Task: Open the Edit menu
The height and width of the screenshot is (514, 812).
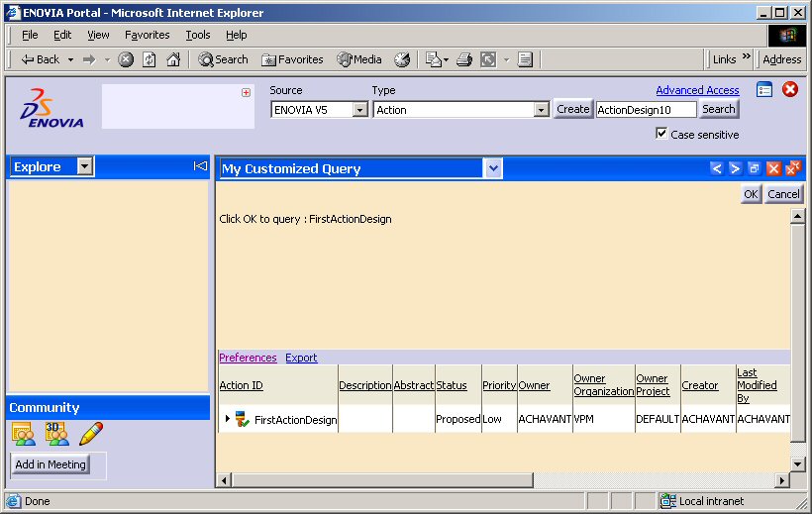Action: (62, 35)
